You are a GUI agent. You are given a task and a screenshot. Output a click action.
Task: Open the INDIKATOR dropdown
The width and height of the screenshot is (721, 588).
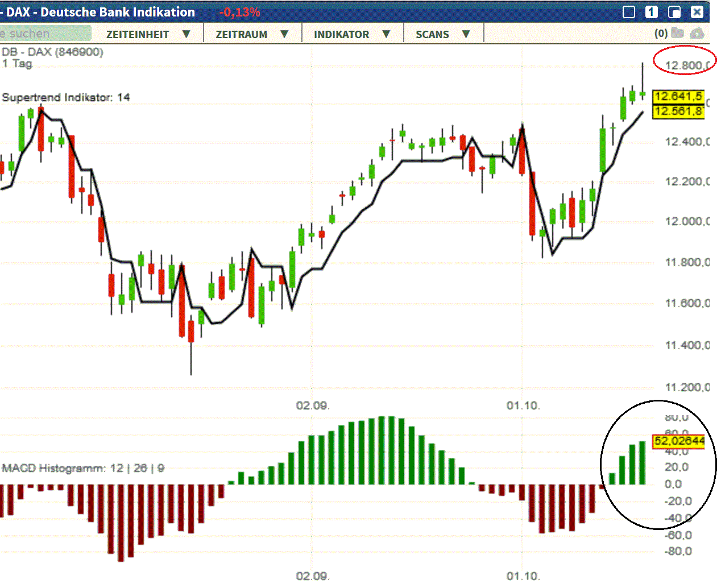click(341, 34)
